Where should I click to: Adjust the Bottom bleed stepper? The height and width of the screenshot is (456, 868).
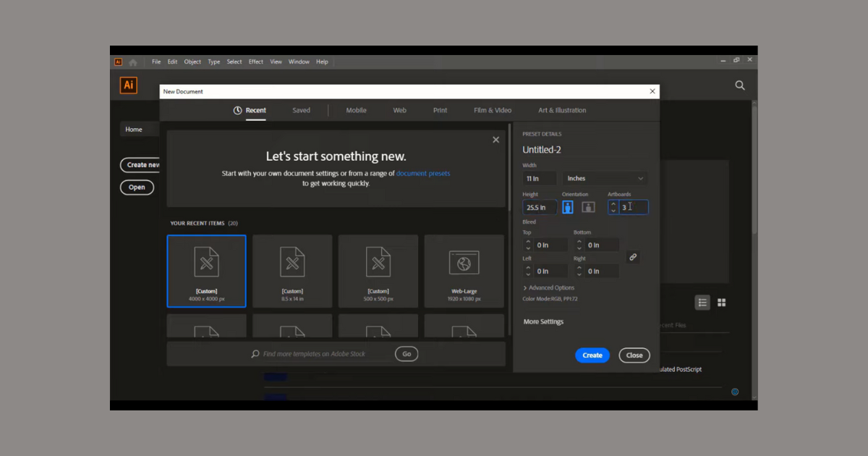579,245
